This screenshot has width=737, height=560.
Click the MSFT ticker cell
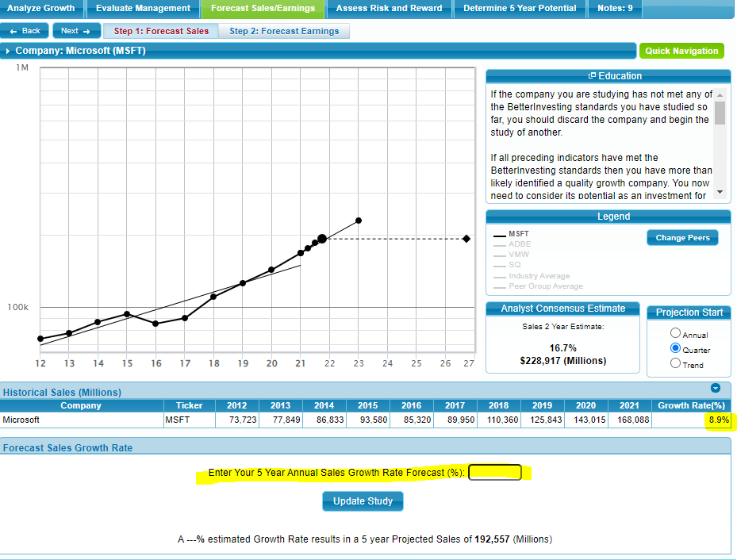point(190,420)
